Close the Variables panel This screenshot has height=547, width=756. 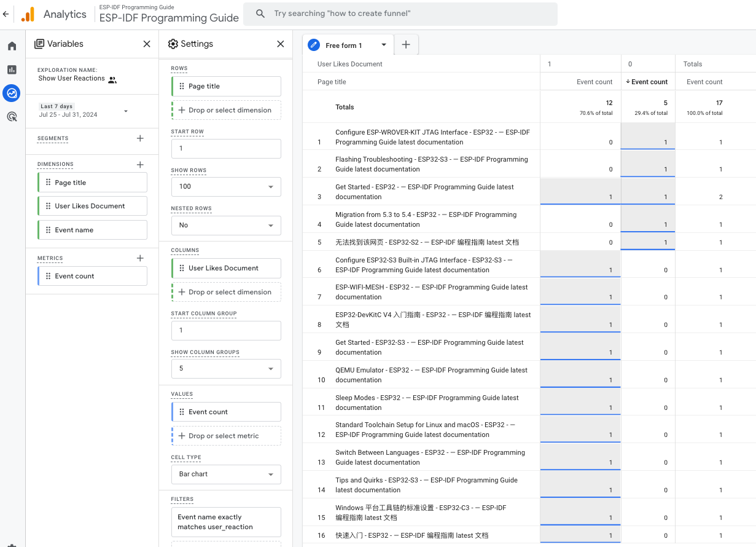tap(147, 44)
